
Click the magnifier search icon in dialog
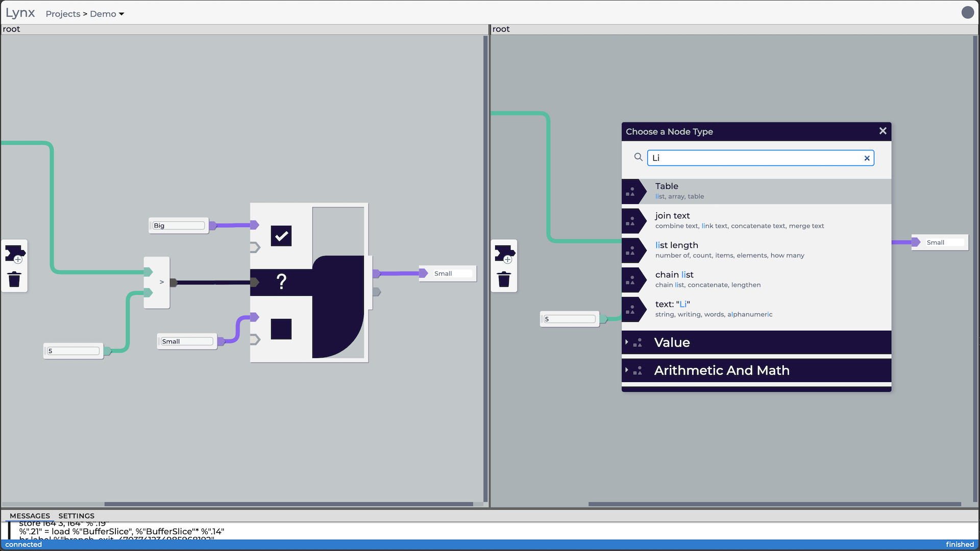[x=638, y=157]
